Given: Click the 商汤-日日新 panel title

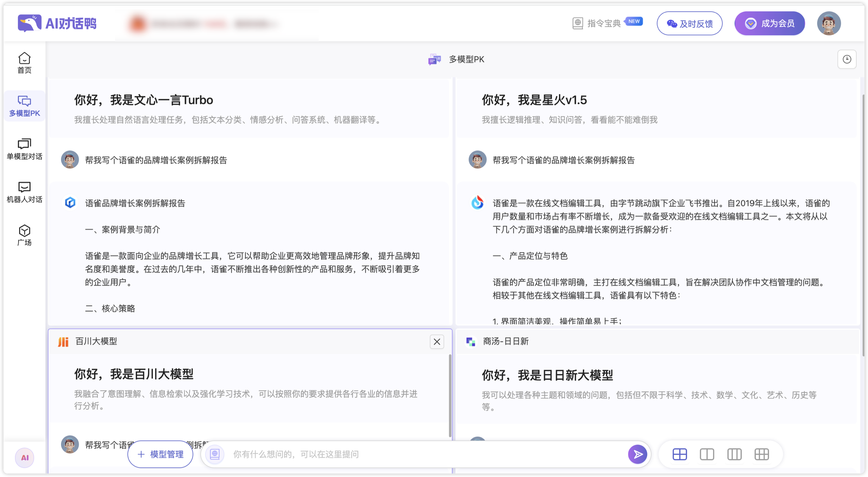Looking at the screenshot, I should click(x=506, y=341).
